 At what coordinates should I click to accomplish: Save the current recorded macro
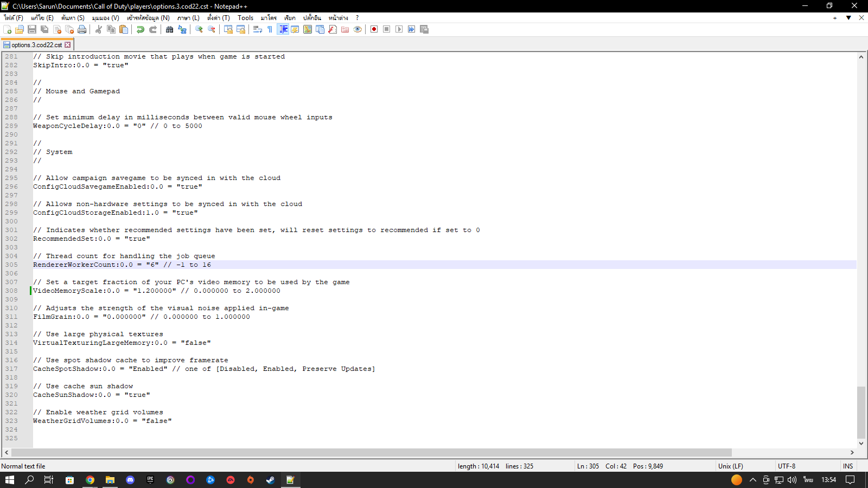(x=424, y=29)
